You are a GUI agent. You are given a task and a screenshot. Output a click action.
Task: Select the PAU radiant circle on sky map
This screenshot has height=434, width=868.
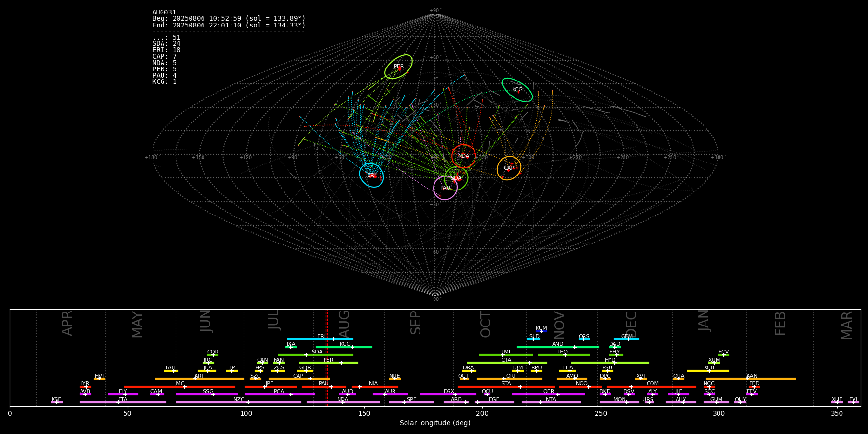445,188
